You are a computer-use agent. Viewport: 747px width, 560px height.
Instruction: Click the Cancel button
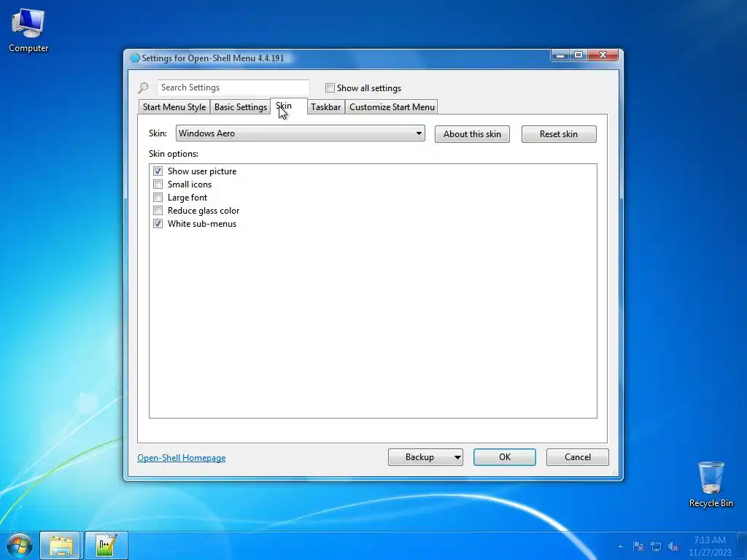[x=578, y=457]
